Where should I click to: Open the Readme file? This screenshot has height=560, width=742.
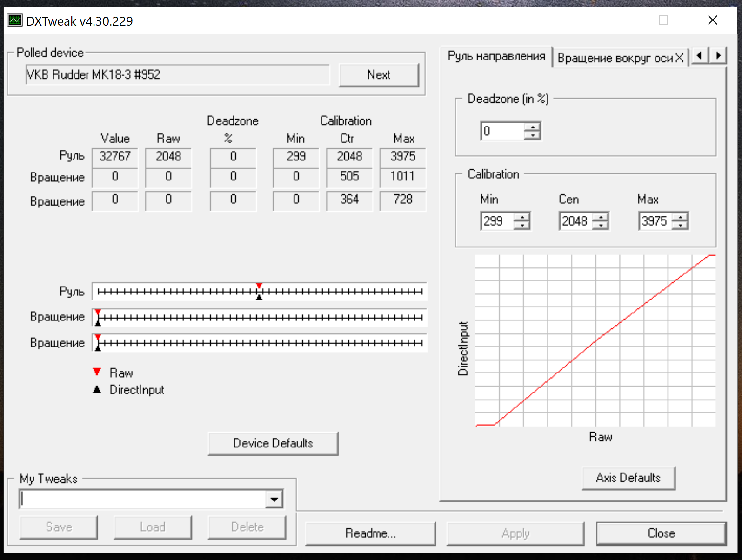point(370,533)
